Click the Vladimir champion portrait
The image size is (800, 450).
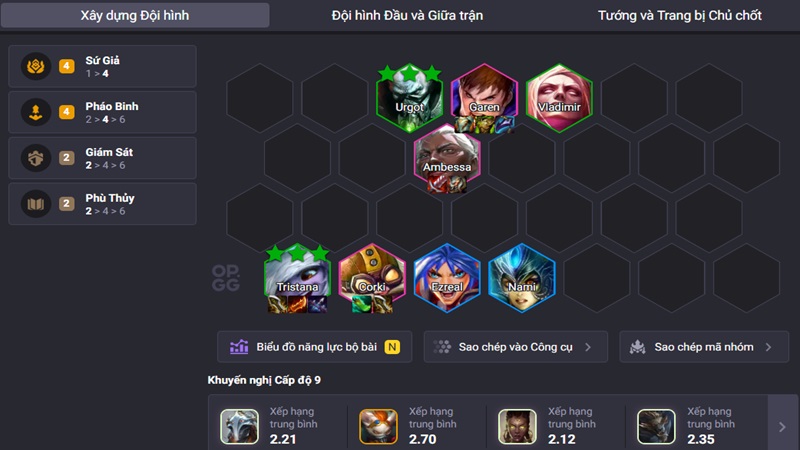point(559,98)
